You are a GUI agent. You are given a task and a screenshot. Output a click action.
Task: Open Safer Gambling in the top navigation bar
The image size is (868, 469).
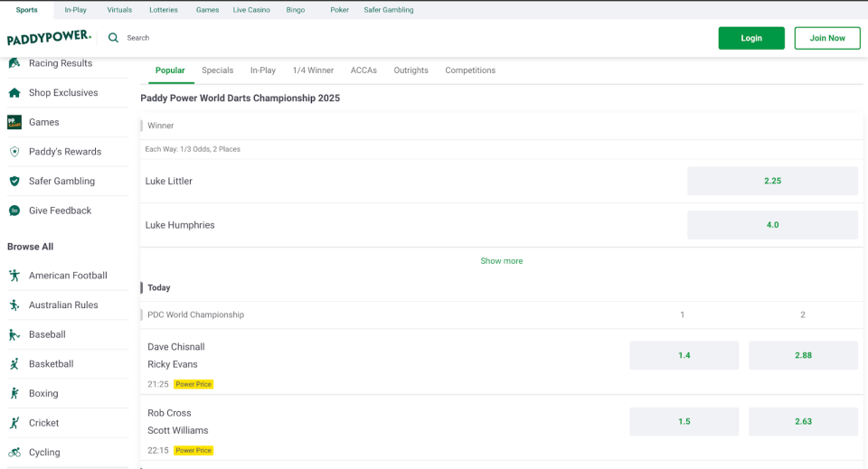389,10
